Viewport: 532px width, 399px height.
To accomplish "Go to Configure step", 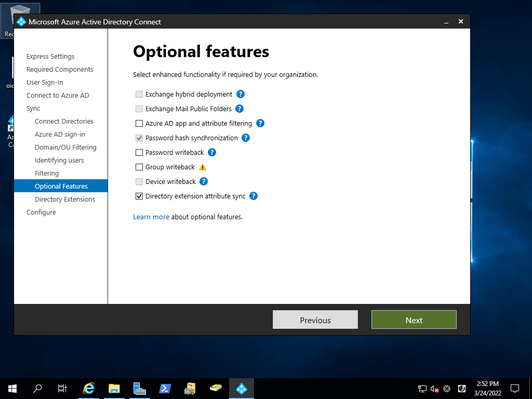I will [41, 212].
